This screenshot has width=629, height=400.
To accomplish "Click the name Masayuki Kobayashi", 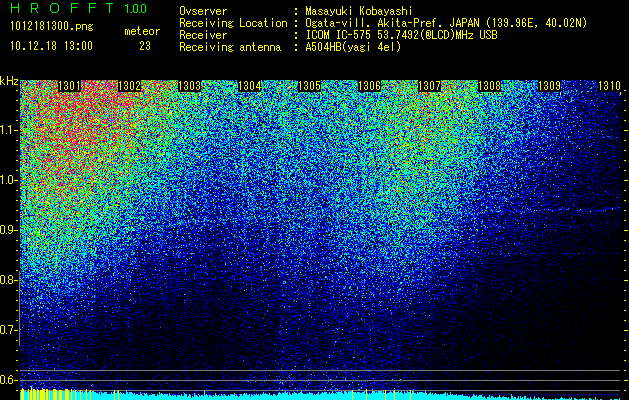I will pyautogui.click(x=359, y=12).
